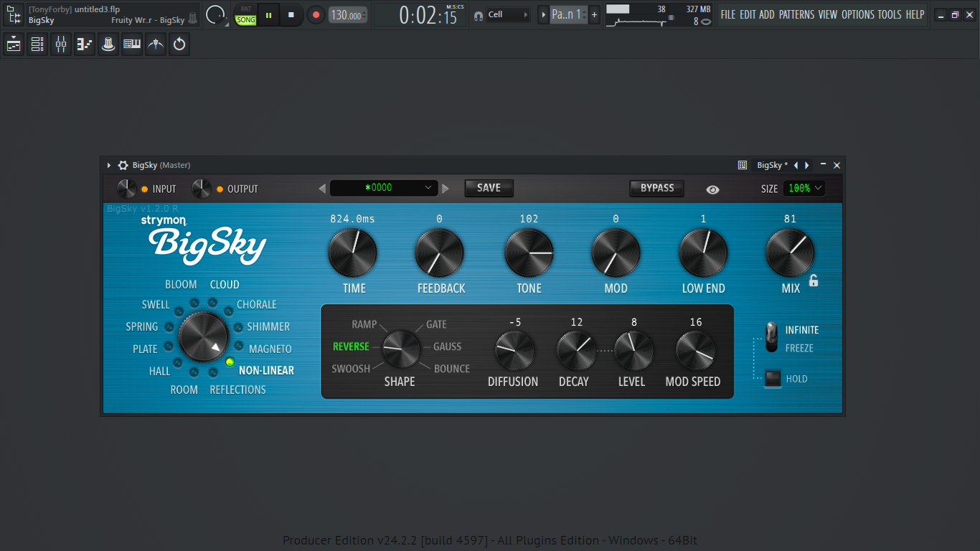Image resolution: width=980 pixels, height=551 pixels.
Task: Open the Cell snap selector dropdown
Action: (509, 14)
